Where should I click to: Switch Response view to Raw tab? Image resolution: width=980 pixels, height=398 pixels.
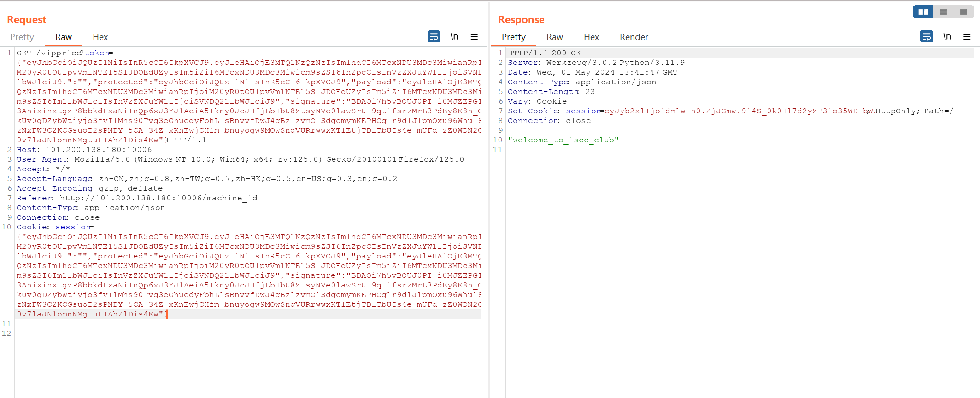coord(555,37)
